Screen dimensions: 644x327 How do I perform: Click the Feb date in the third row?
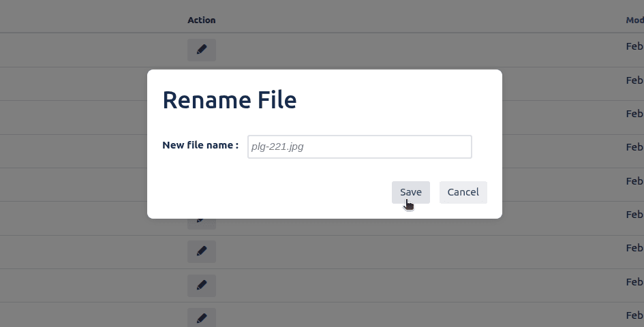(x=634, y=114)
